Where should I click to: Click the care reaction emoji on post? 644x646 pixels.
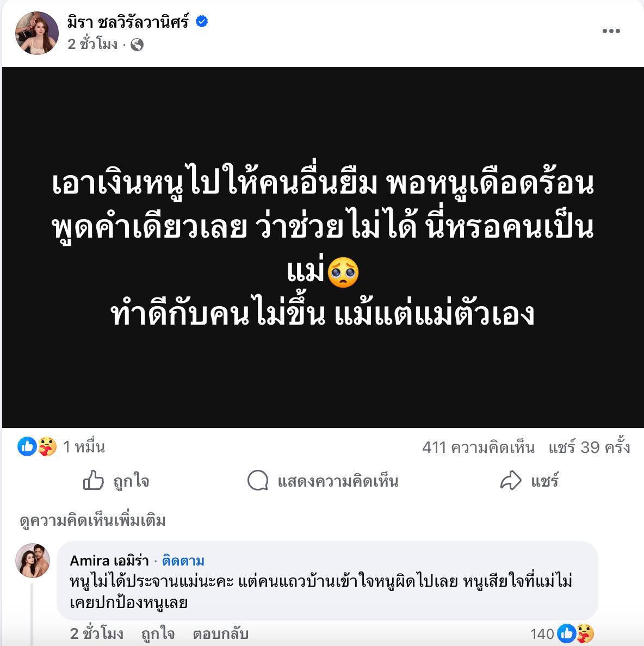[x=47, y=447]
